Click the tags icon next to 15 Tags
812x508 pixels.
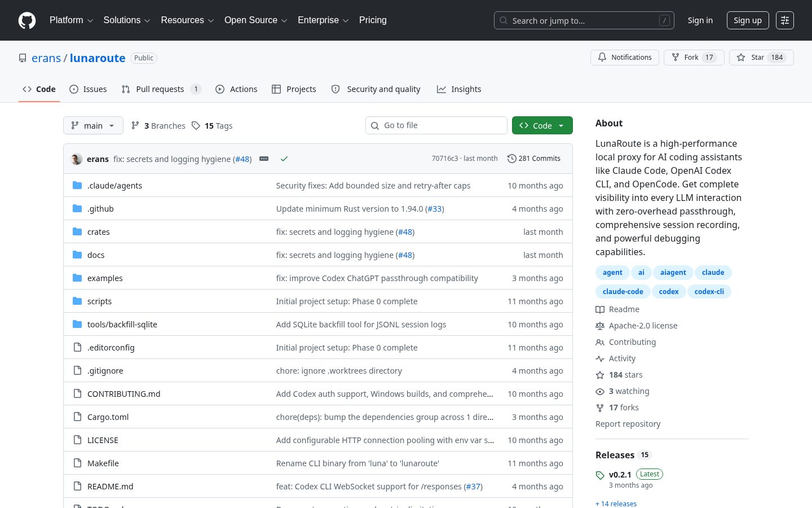(x=196, y=125)
